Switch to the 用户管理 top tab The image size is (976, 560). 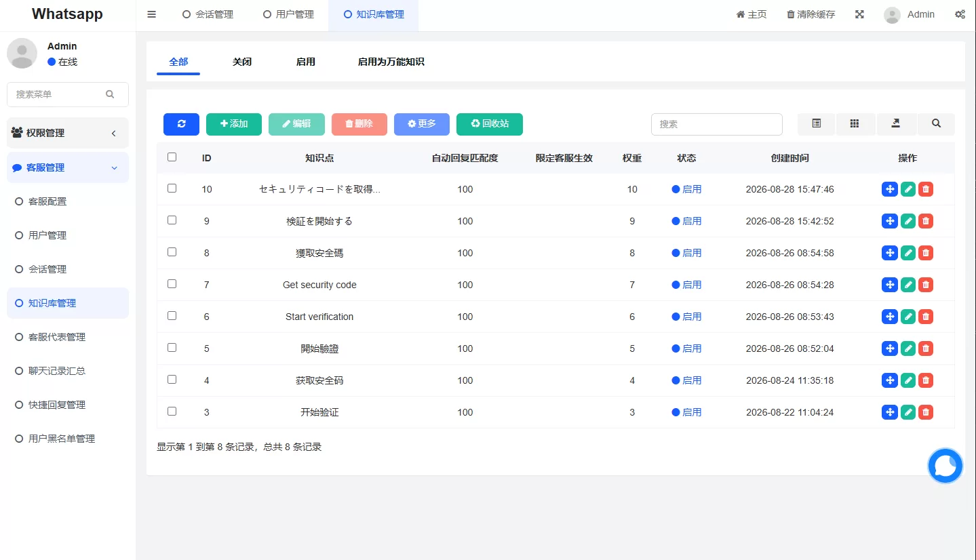288,14
